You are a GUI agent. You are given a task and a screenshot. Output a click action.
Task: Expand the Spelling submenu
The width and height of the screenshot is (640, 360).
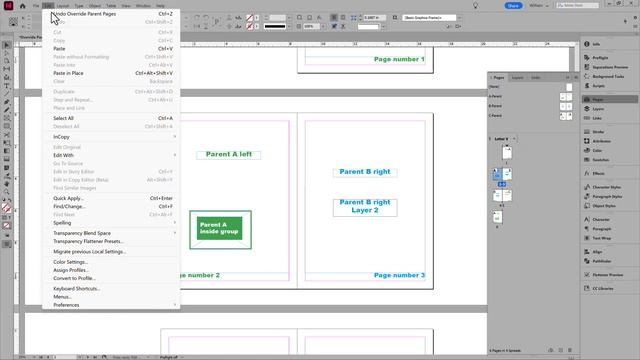pos(111,223)
